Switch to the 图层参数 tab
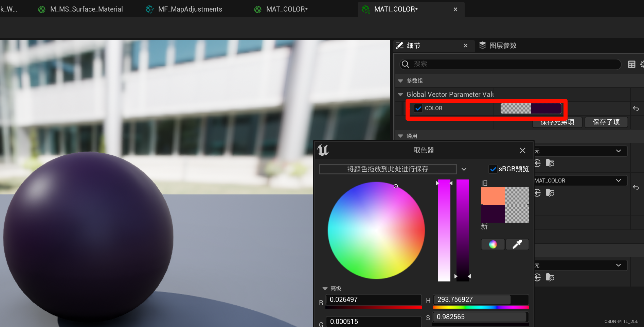The width and height of the screenshot is (644, 327). pos(498,46)
